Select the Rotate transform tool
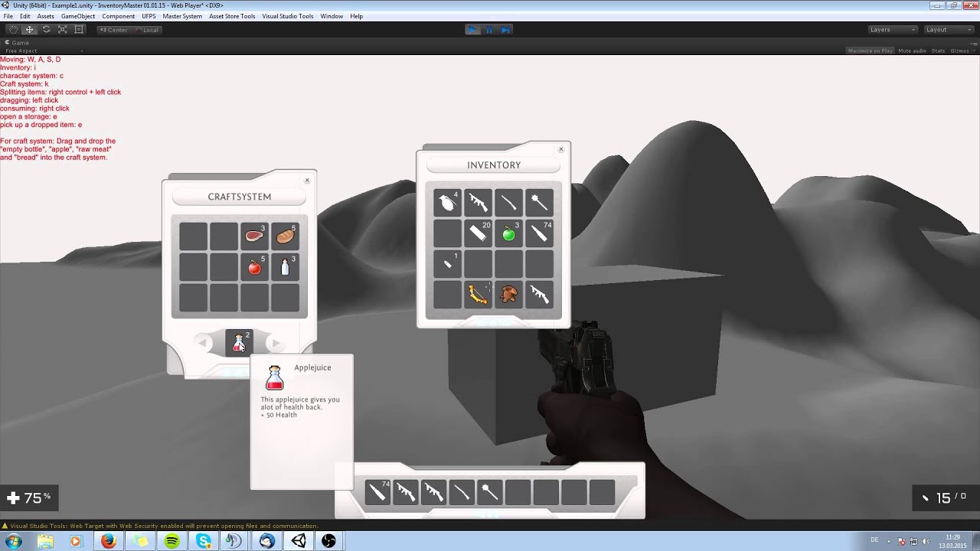980x551 pixels. click(46, 30)
